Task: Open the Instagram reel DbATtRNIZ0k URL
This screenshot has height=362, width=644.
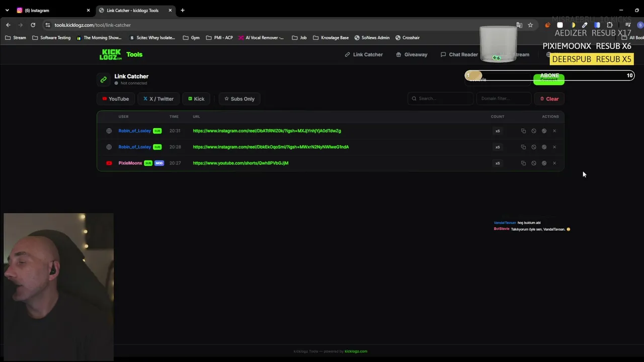Action: point(267,131)
